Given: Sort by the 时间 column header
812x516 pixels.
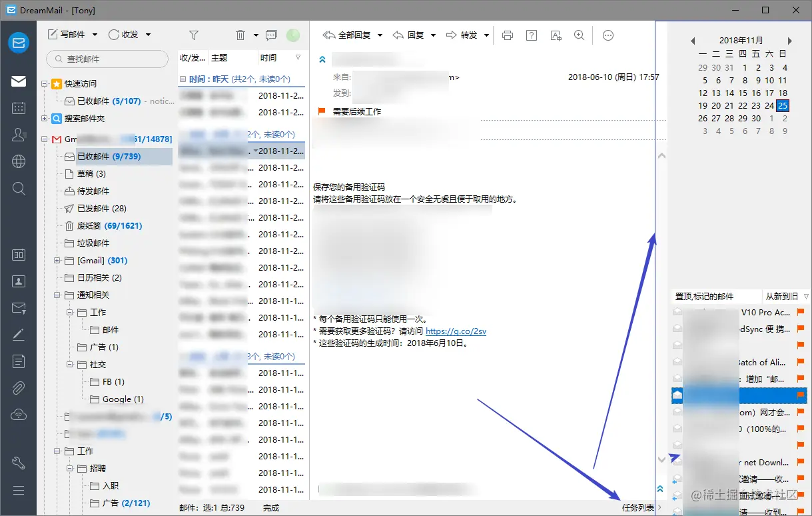Looking at the screenshot, I should pos(280,57).
